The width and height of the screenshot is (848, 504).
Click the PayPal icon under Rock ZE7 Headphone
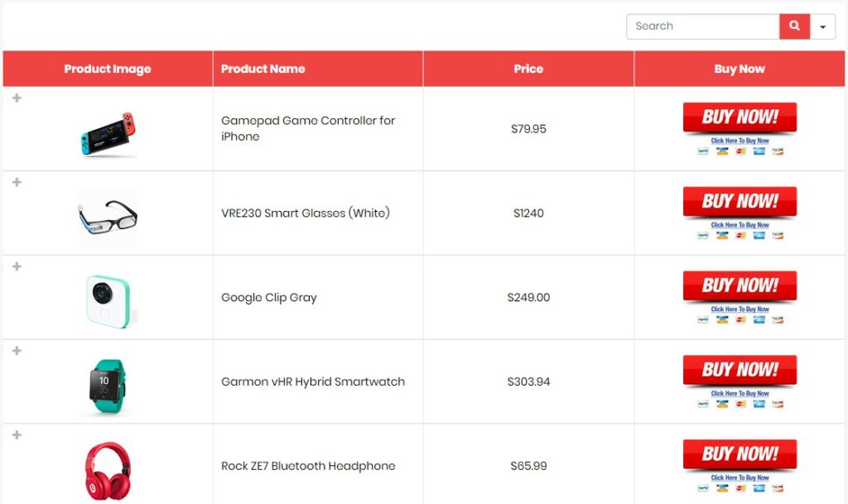click(703, 489)
